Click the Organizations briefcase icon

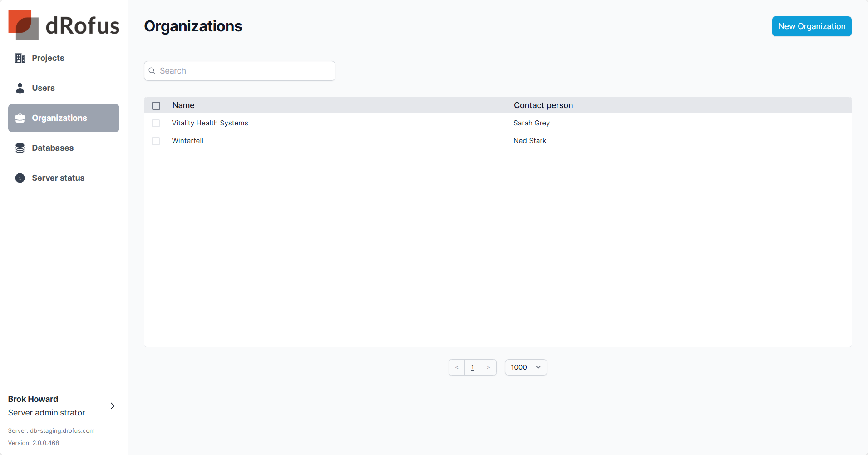click(x=20, y=118)
